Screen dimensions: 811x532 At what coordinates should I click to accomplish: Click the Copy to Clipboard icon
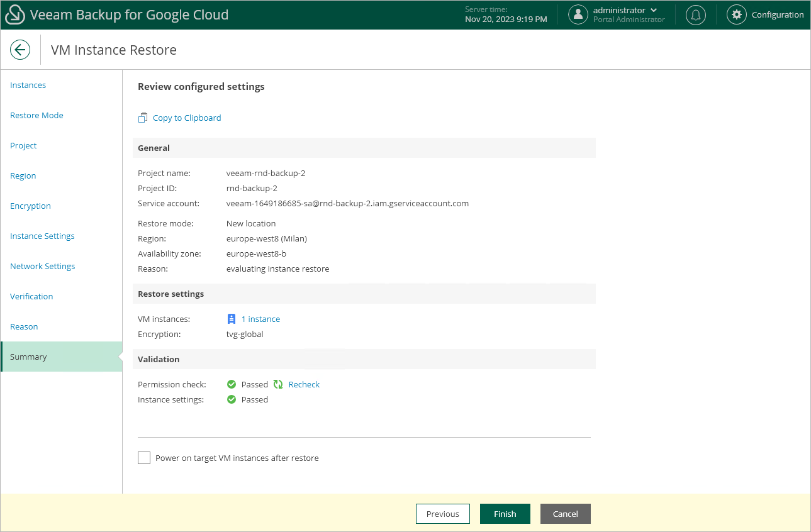(x=143, y=118)
